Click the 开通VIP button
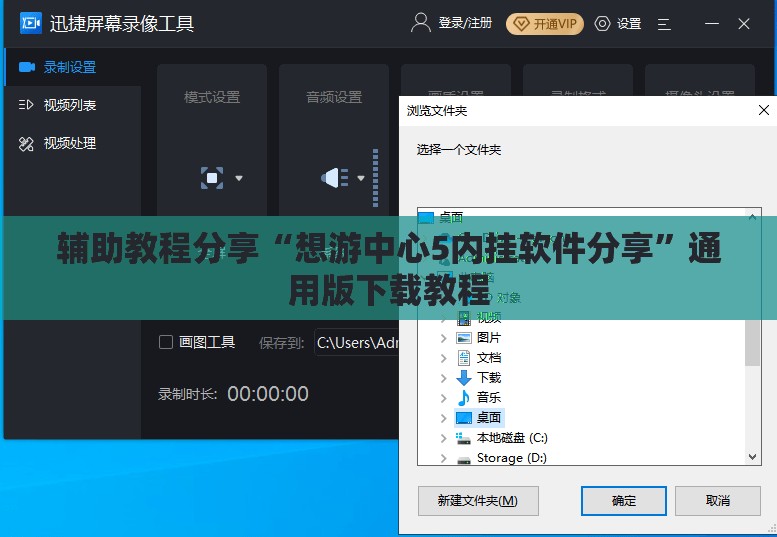 tap(545, 24)
